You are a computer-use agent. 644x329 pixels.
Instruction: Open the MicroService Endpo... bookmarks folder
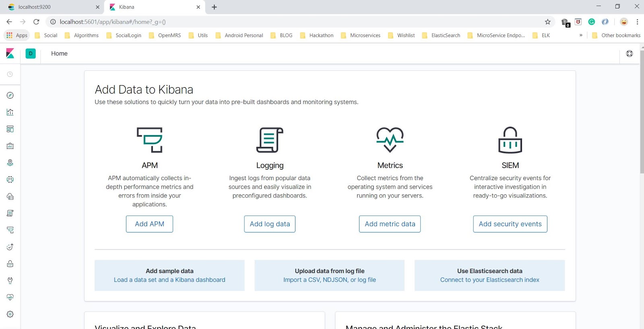tap(496, 35)
